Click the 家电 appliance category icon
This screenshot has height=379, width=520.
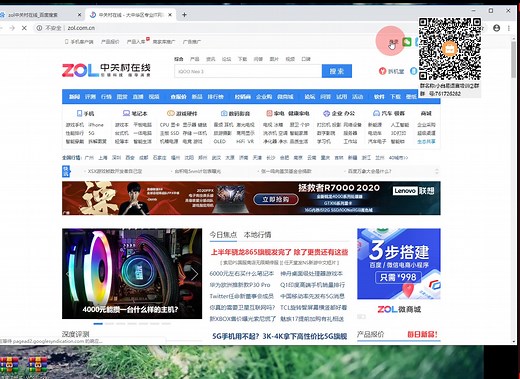tap(269, 113)
